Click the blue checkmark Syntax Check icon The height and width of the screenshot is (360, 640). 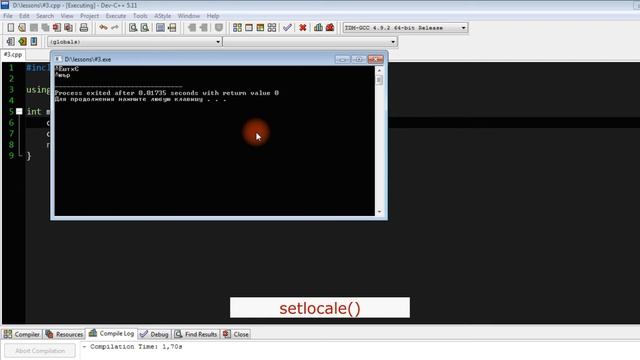coord(287,27)
